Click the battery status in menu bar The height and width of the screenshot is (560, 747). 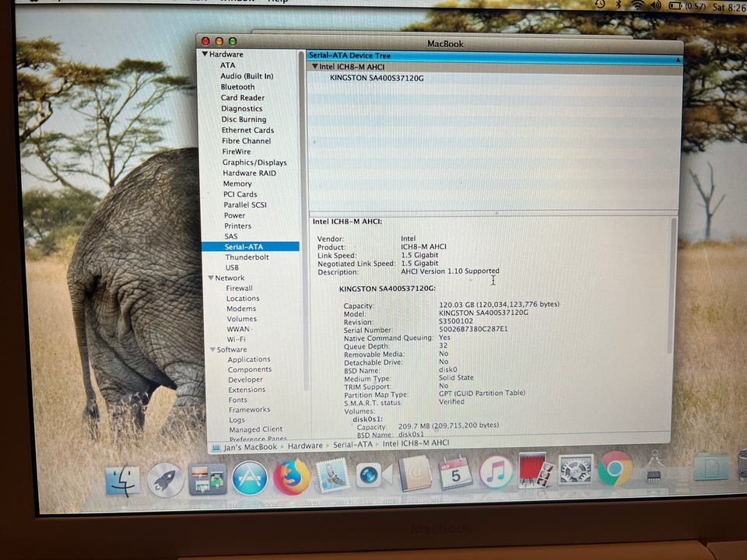click(x=687, y=6)
